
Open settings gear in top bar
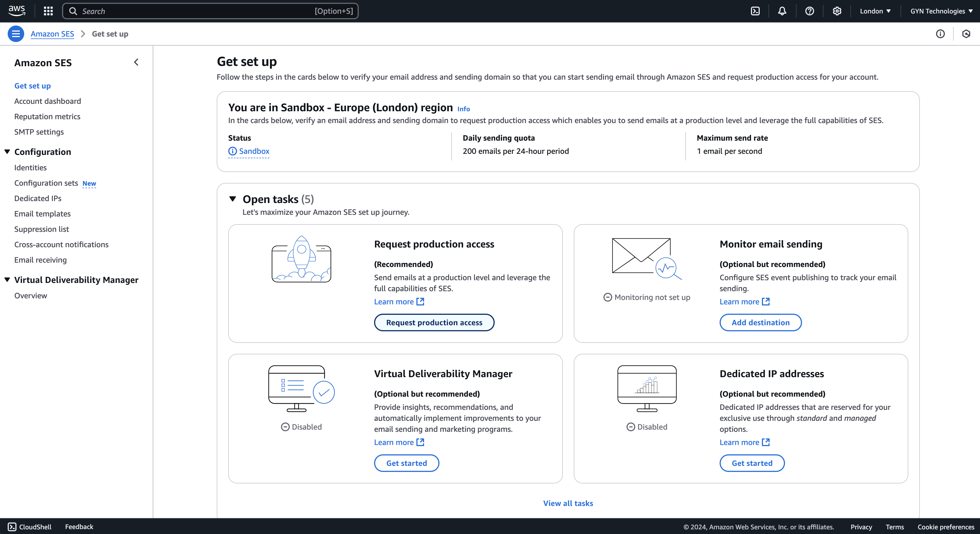[x=837, y=11]
